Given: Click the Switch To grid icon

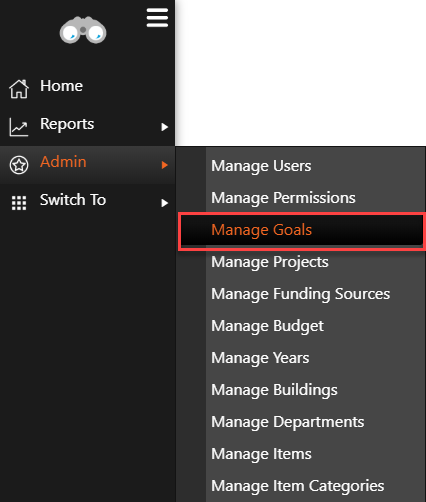Looking at the screenshot, I should tap(19, 203).
